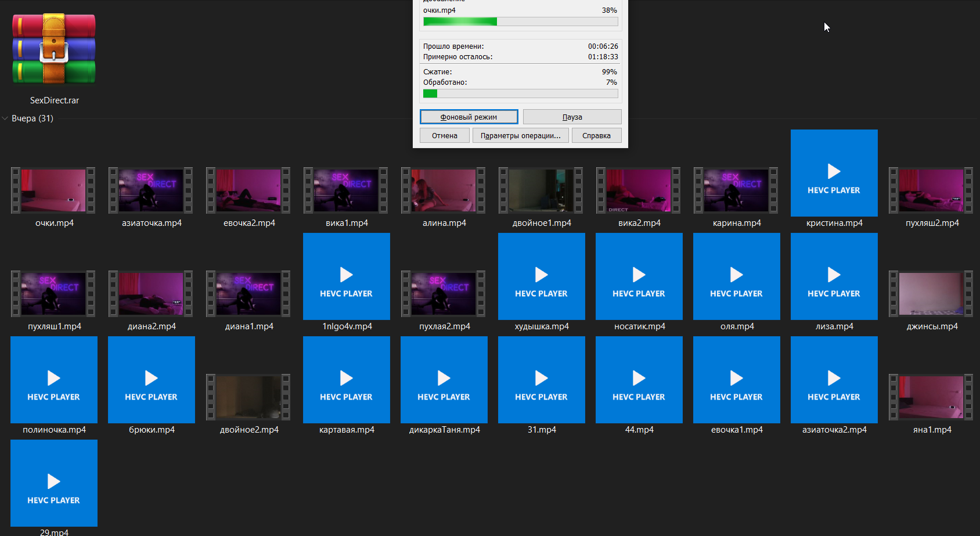Open Параметры операции... settings
This screenshot has width=980, height=536.
pyautogui.click(x=520, y=135)
